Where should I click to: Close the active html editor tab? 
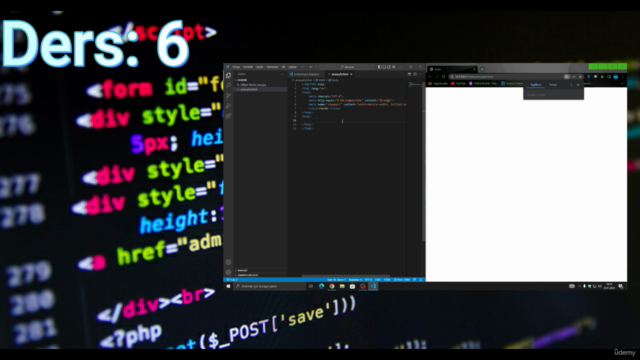351,74
